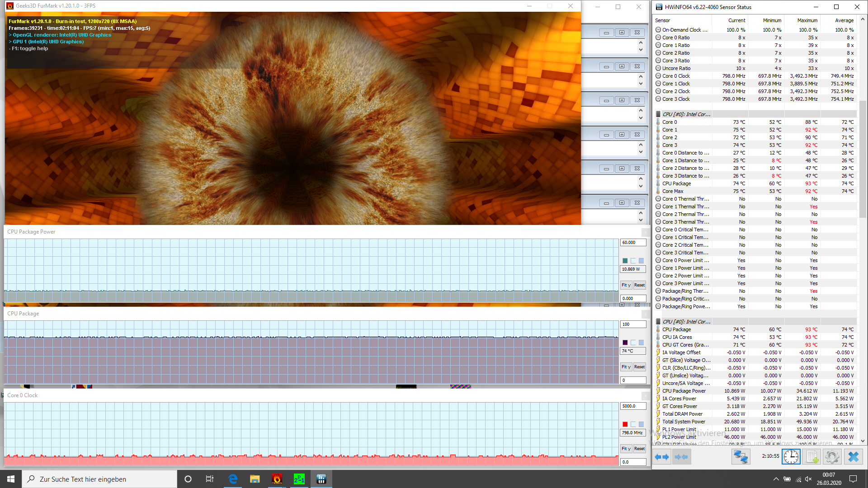
Task: Click the Maximum column header
Action: [x=807, y=20]
